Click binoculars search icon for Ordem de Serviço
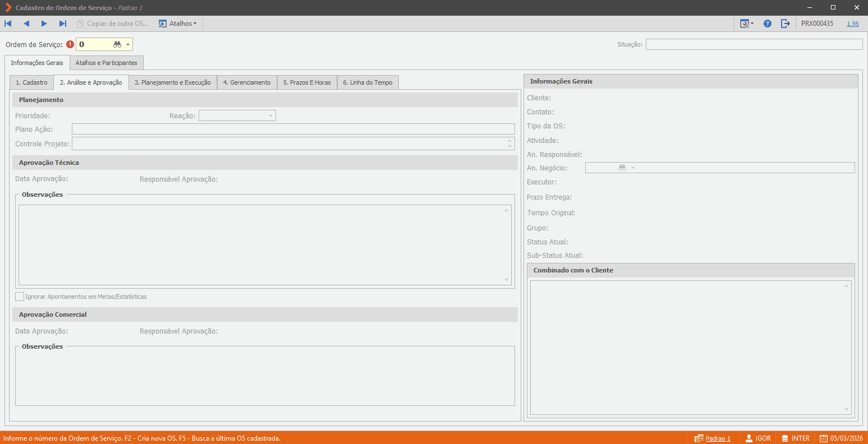This screenshot has width=868, height=444. tap(117, 44)
